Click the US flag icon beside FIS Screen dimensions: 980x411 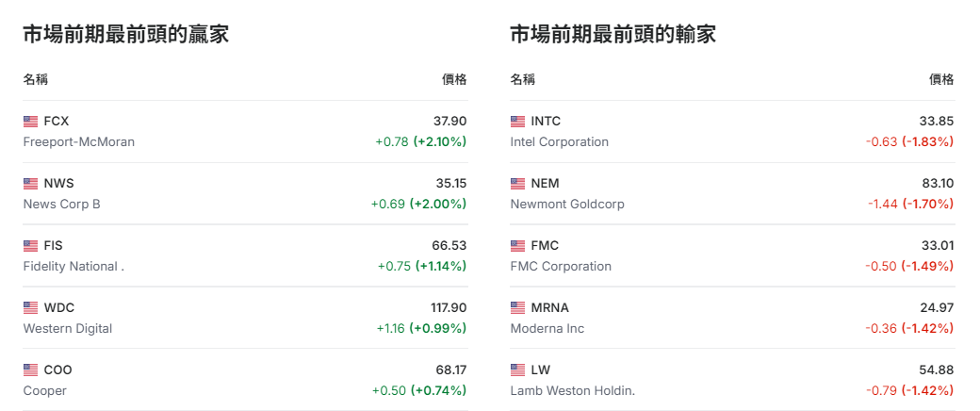click(31, 246)
